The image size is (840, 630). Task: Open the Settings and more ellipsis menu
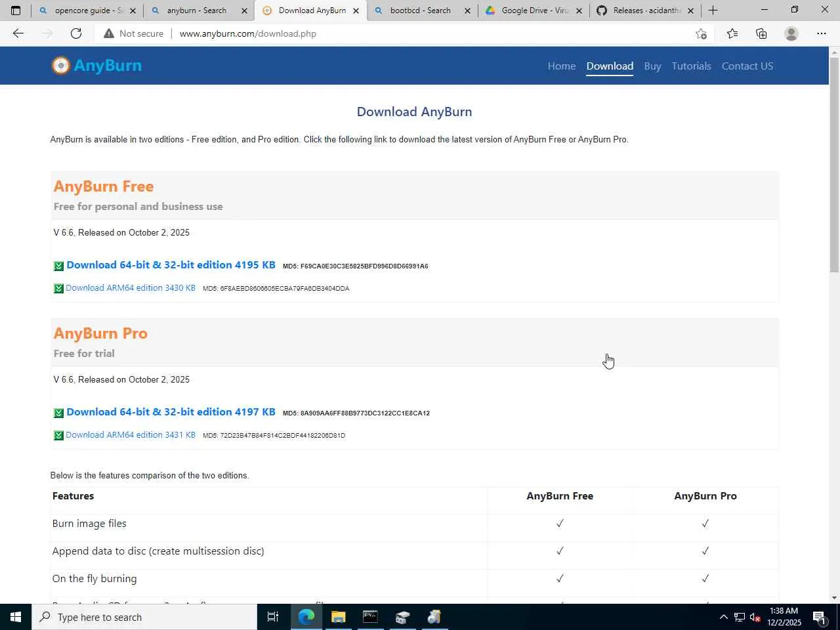(x=822, y=33)
